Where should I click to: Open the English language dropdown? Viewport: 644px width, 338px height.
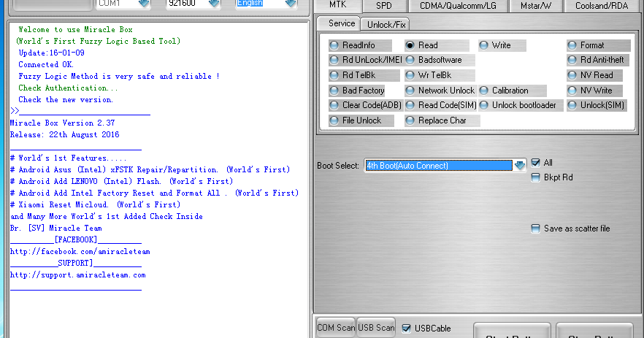(291, 4)
